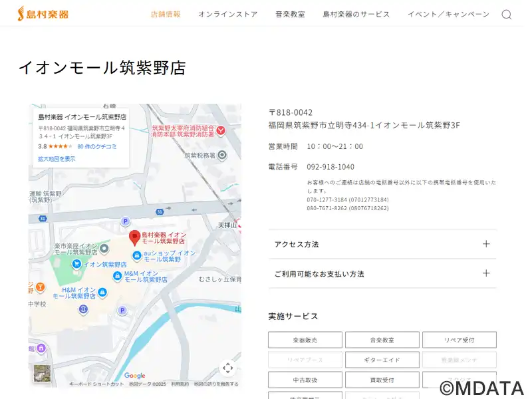Image resolution: width=532 pixels, height=399 pixels.
Task: Select the au Shop map marker
Action: click(x=137, y=255)
